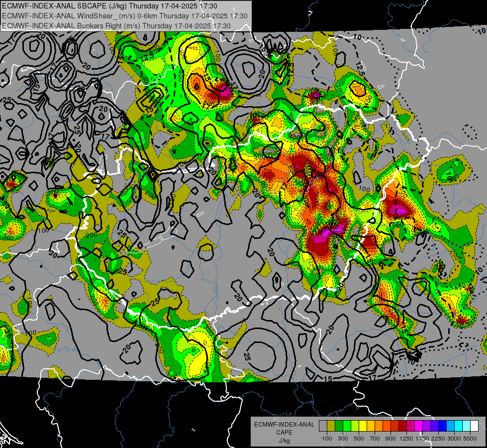The width and height of the screenshot is (487, 448).
Task: Select the sky blue legend swatch
Action: click(450, 426)
